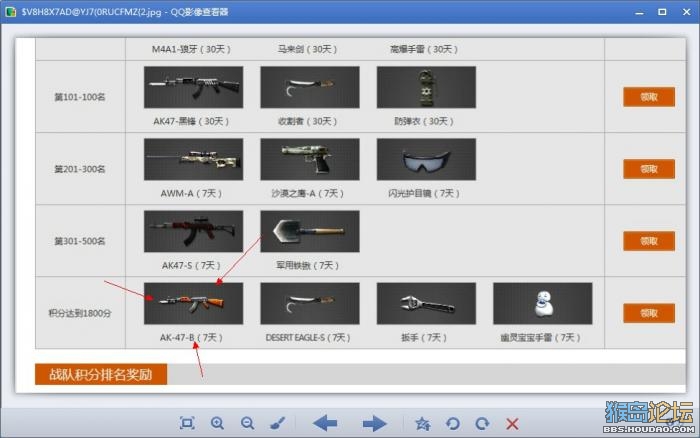Go to next image with right arrow
Screen dimensions: 700x438
374,423
